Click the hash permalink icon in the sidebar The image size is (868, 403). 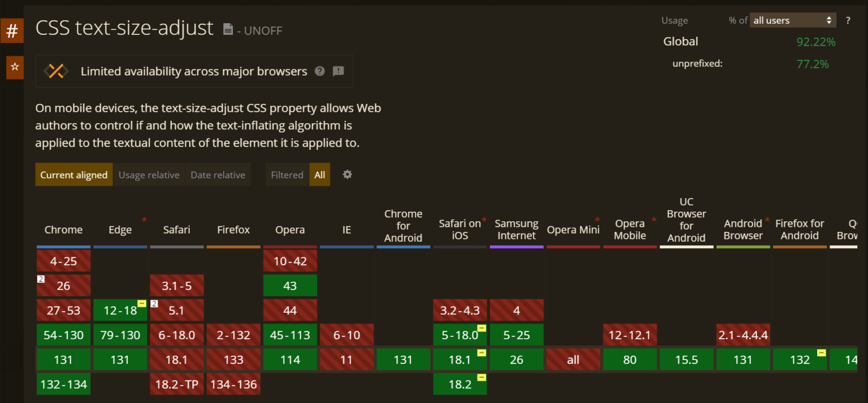click(x=12, y=30)
